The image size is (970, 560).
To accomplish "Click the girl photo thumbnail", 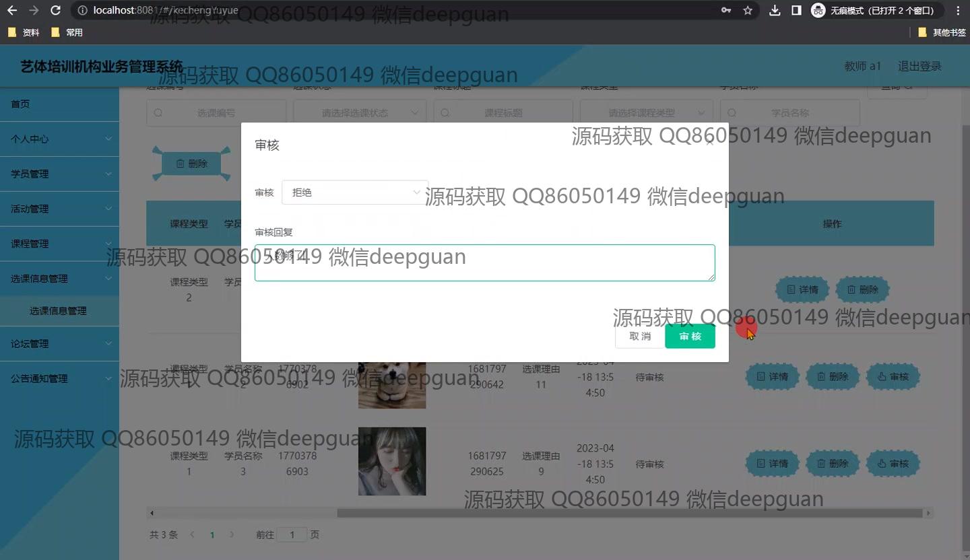I will (392, 461).
